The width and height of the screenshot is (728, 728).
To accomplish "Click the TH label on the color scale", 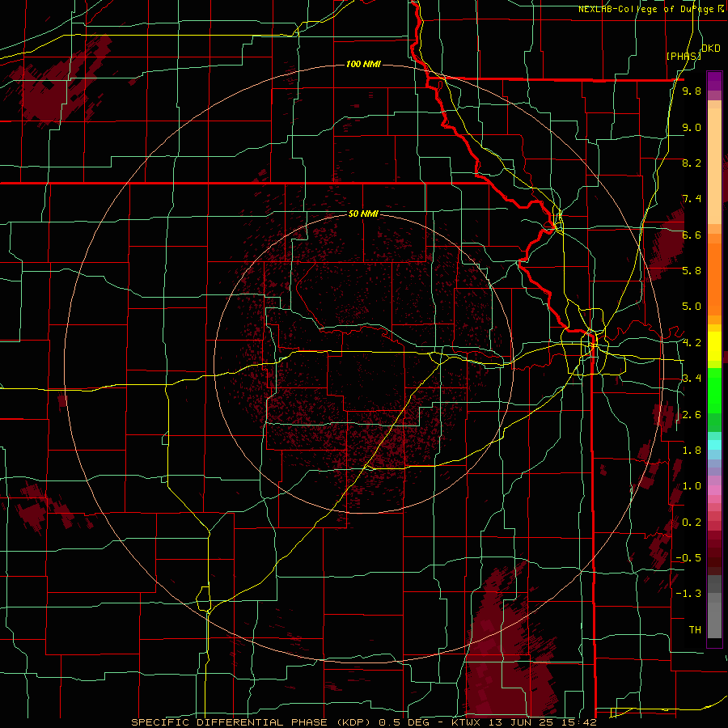I will 695,630.
